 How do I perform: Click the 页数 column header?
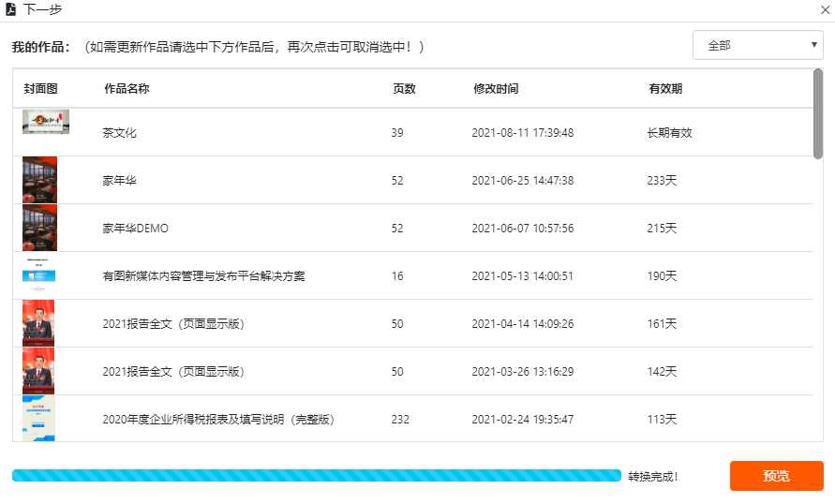[x=404, y=89]
